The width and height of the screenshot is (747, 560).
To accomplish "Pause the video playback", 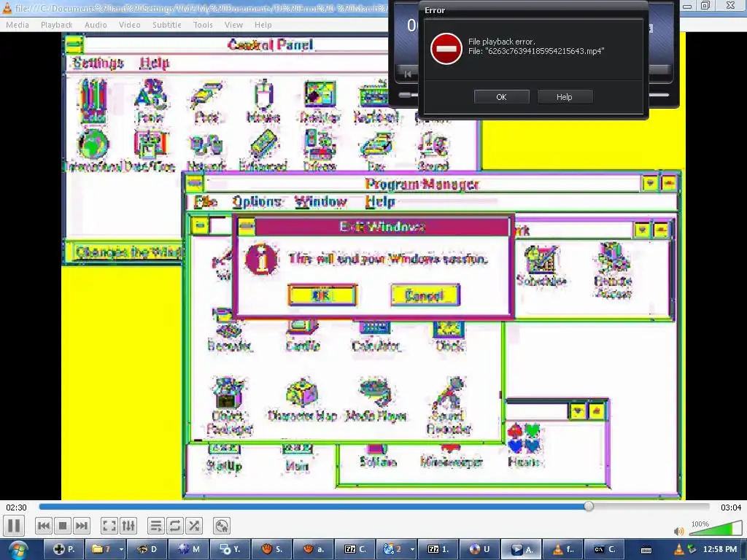I will point(15,526).
